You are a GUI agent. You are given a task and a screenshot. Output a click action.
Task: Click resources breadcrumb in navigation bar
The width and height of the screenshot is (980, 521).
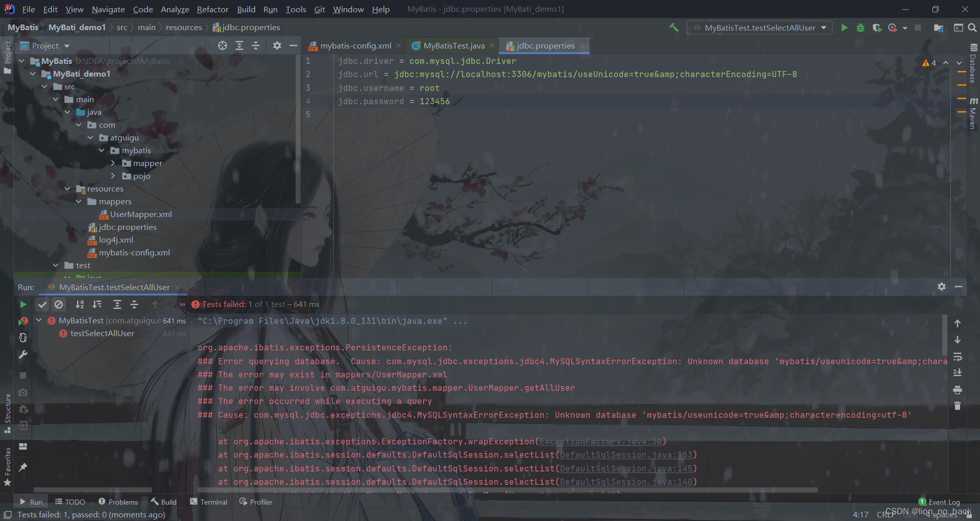point(184,28)
